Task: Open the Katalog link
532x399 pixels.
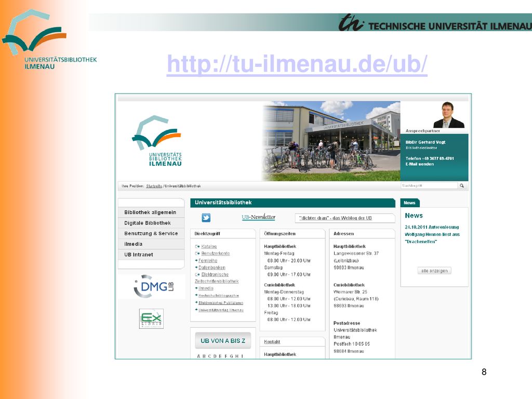Action: click(209, 246)
